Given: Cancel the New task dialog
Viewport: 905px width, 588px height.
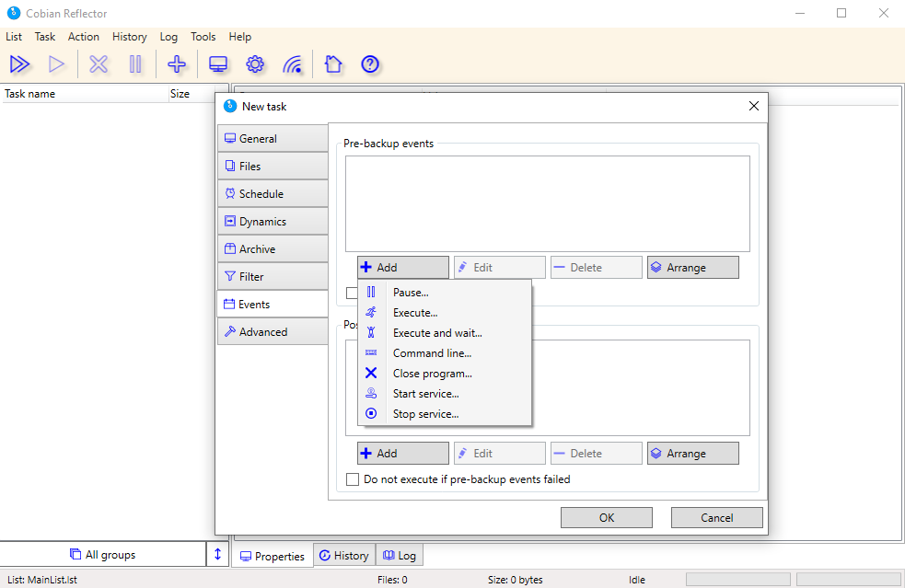Looking at the screenshot, I should [717, 517].
